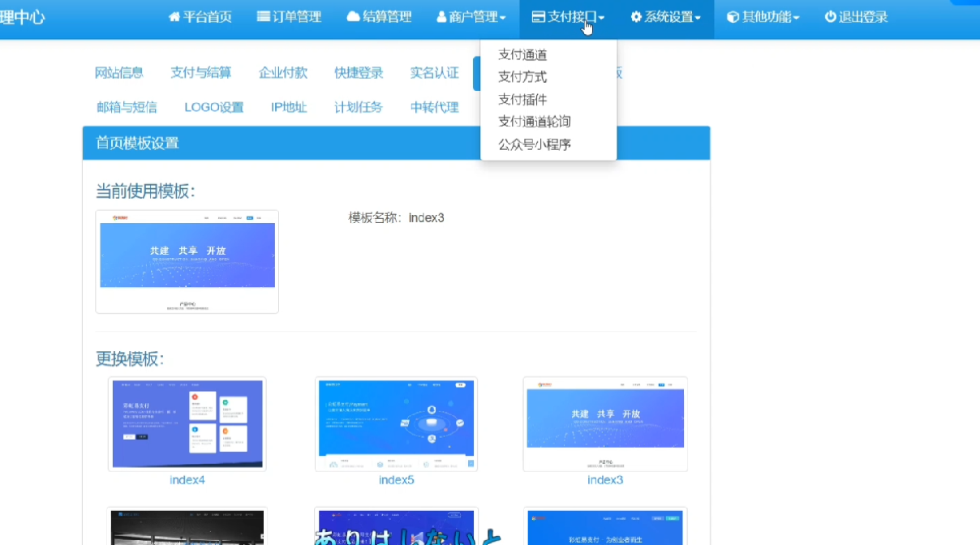Viewport: 980px width, 545px height.
Task: Go to the 实名认证 tab
Action: pyautogui.click(x=435, y=73)
